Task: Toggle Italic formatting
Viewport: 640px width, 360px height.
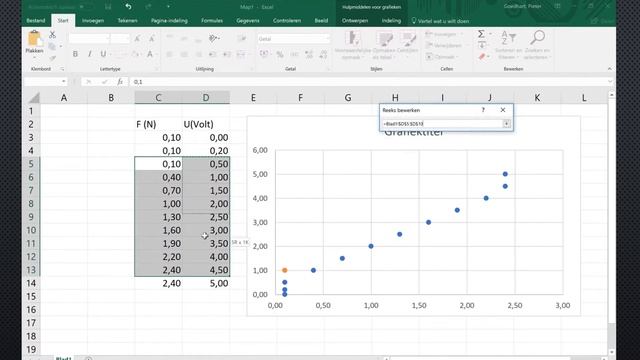Action: (x=89, y=54)
